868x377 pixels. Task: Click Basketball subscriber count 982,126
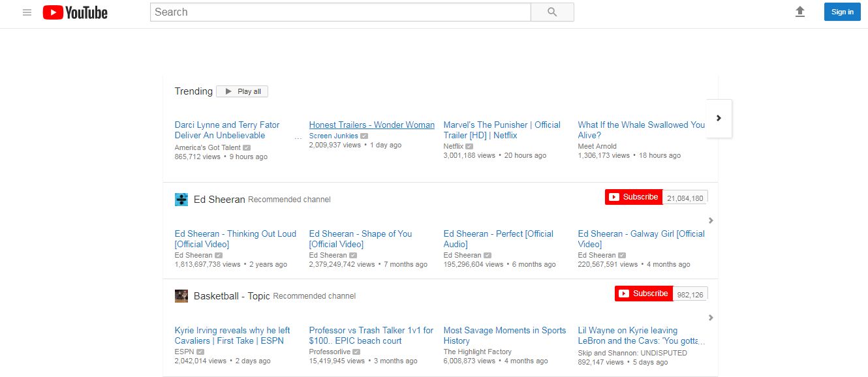point(690,294)
